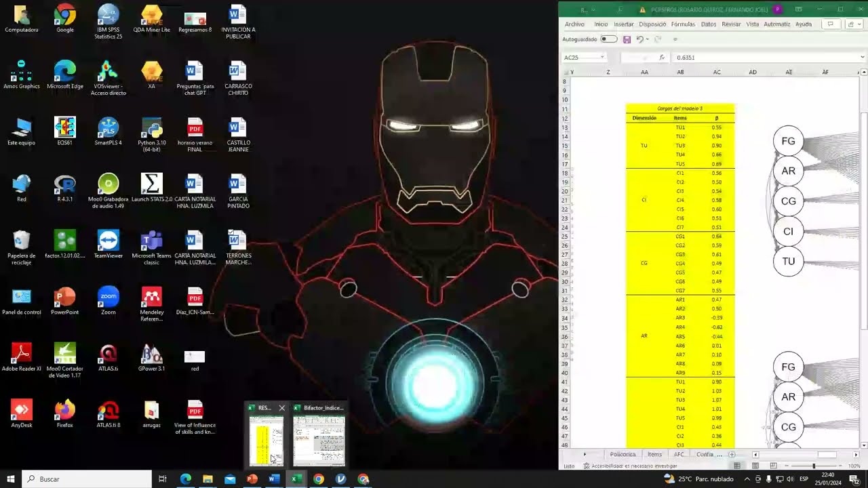Zoom out with the minus button in Excel
868x488 pixels.
[787, 466]
